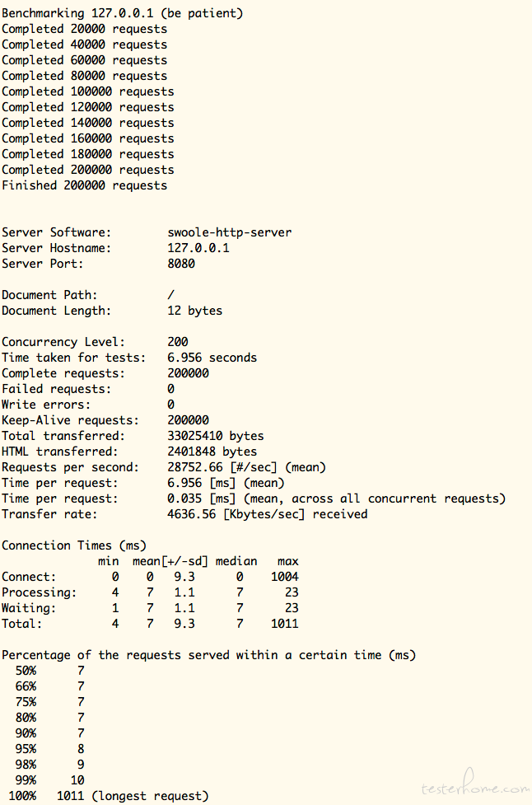This screenshot has height=805, width=532.
Task: Select the Keep-Alive requests label
Action: click(70, 420)
